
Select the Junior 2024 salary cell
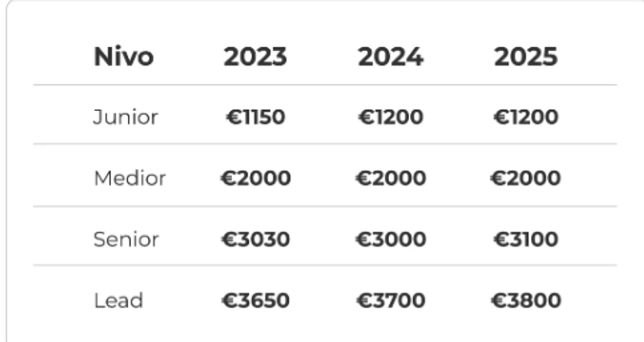tap(390, 117)
